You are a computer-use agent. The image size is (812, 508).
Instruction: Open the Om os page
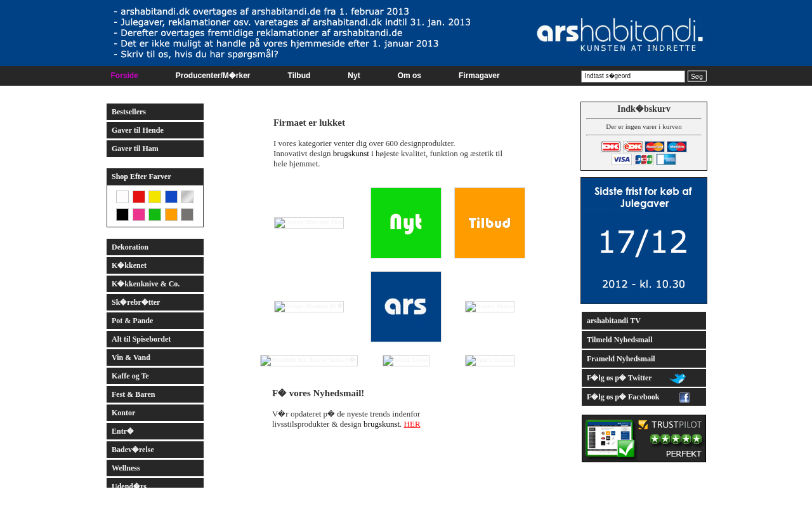pyautogui.click(x=409, y=76)
